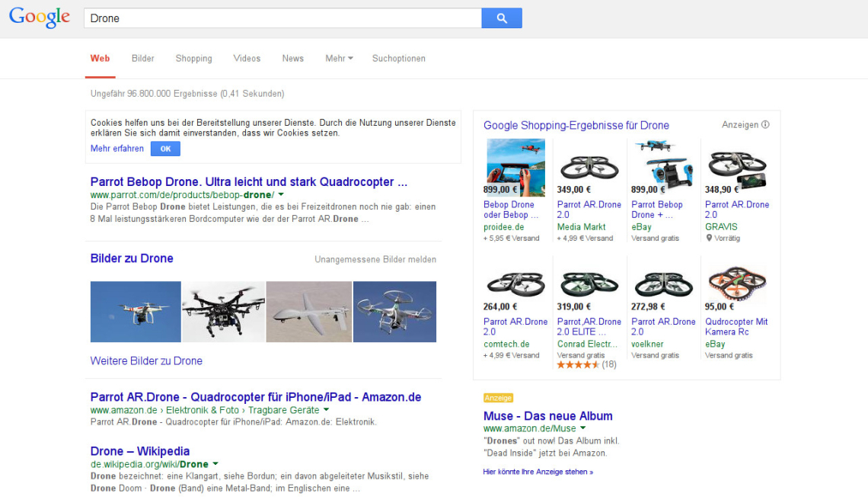Open Weitere Bilder zu Drone link

pos(146,360)
